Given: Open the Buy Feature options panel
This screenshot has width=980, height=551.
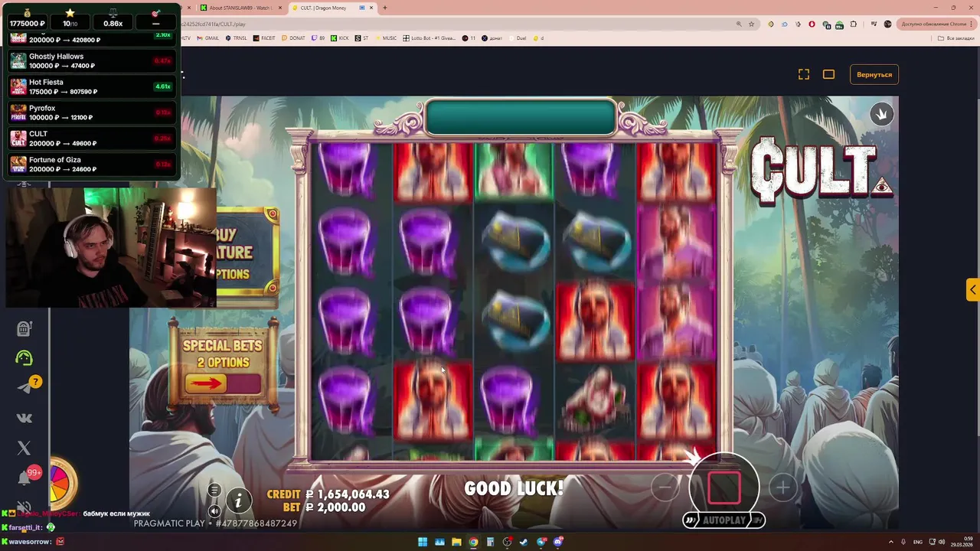Looking at the screenshot, I should tap(247, 254).
